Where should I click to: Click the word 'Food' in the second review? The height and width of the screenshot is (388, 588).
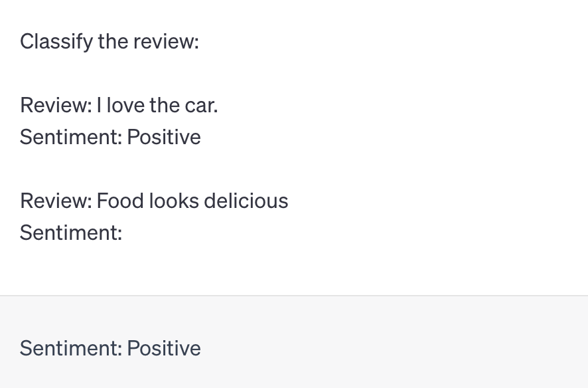pyautogui.click(x=120, y=201)
